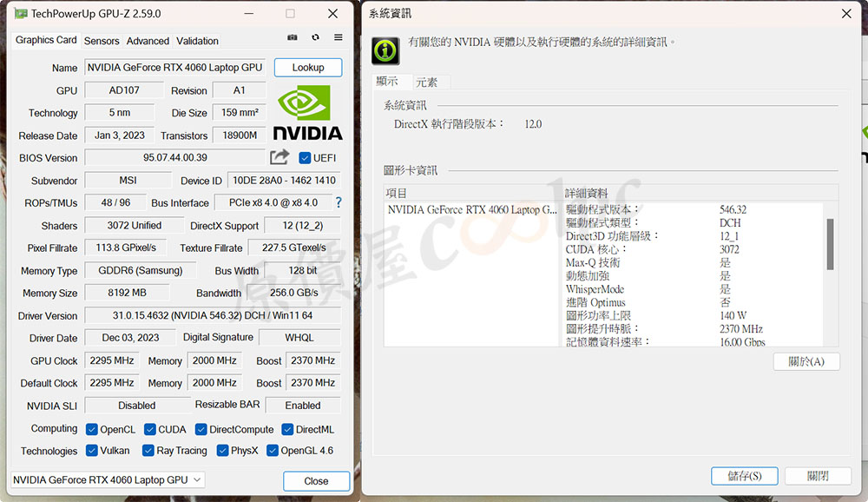Click the 關閉 button
Image resolution: width=868 pixels, height=502 pixels.
(818, 476)
